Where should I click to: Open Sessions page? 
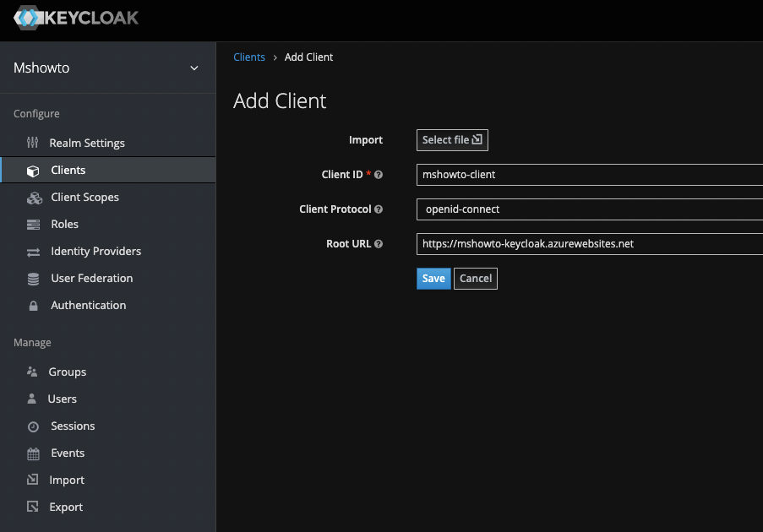point(73,426)
